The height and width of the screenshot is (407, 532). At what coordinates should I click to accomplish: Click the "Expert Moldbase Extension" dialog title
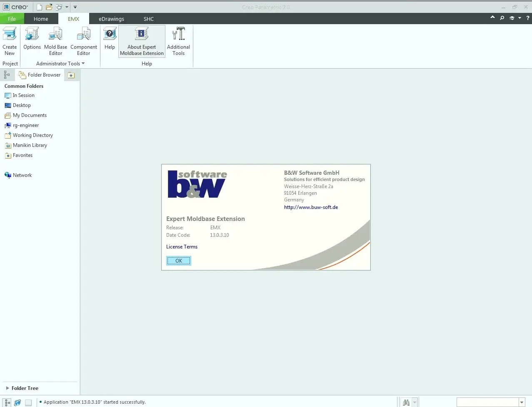click(x=205, y=219)
